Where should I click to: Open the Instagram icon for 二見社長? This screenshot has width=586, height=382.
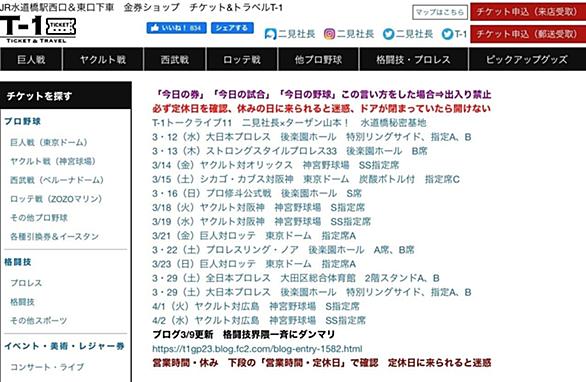click(x=329, y=34)
